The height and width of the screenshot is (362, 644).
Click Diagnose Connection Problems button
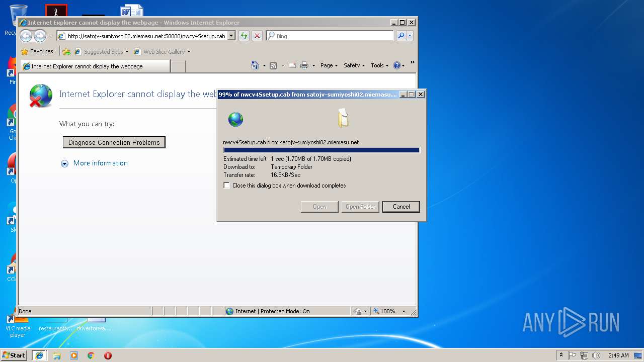click(x=114, y=142)
